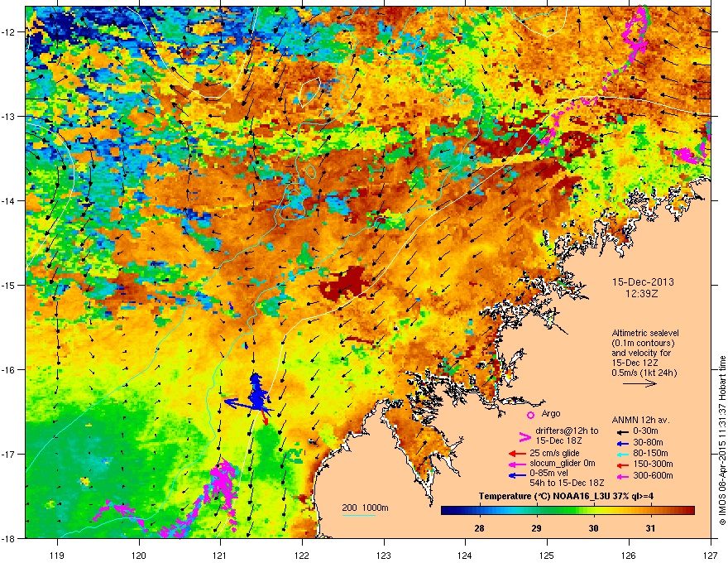Click the magenta Argo circle legend marker

[x=530, y=416]
